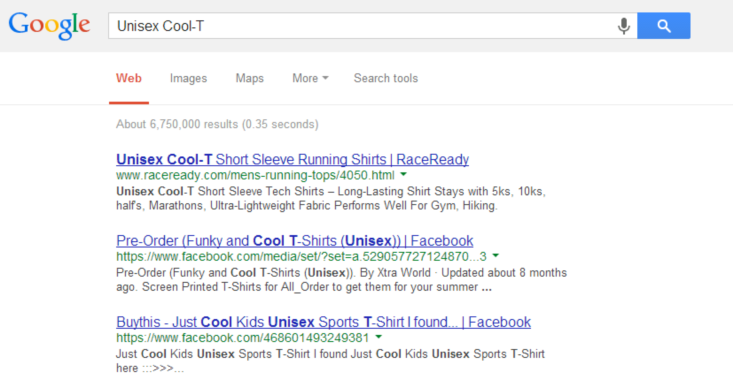Switch to Images tab
The width and height of the screenshot is (733, 387).
pos(188,78)
